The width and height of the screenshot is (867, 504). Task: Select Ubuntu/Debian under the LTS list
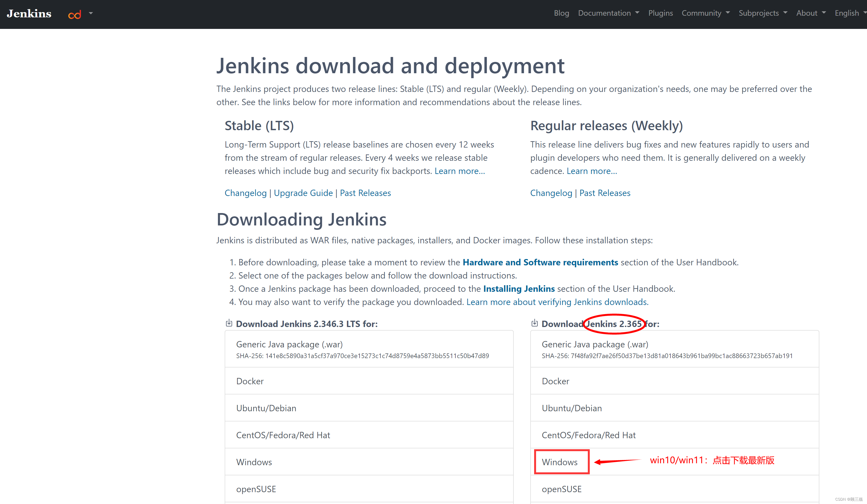point(266,408)
